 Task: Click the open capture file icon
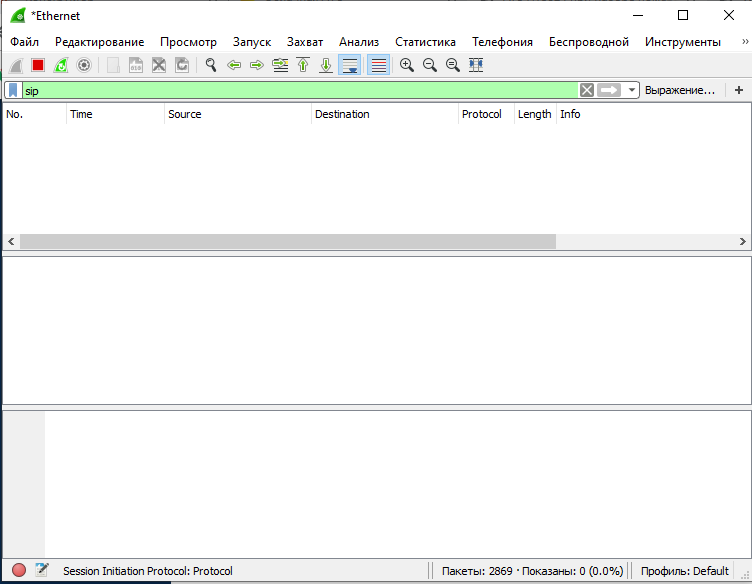(x=113, y=65)
